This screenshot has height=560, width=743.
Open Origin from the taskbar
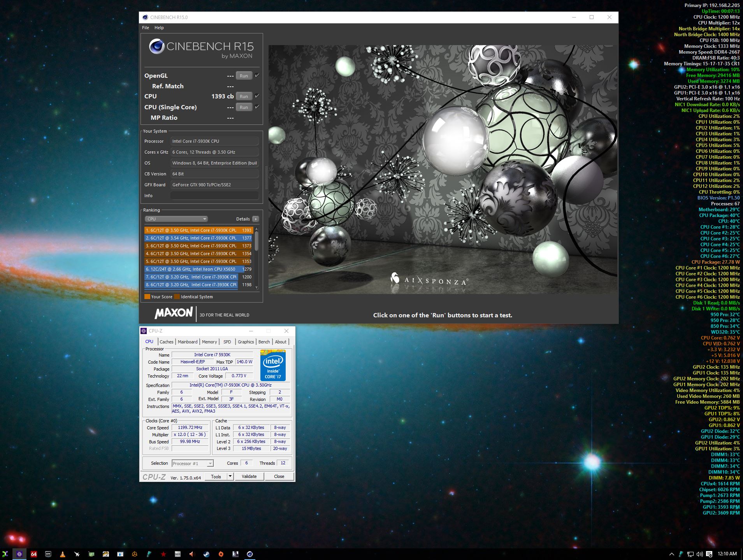(221, 554)
